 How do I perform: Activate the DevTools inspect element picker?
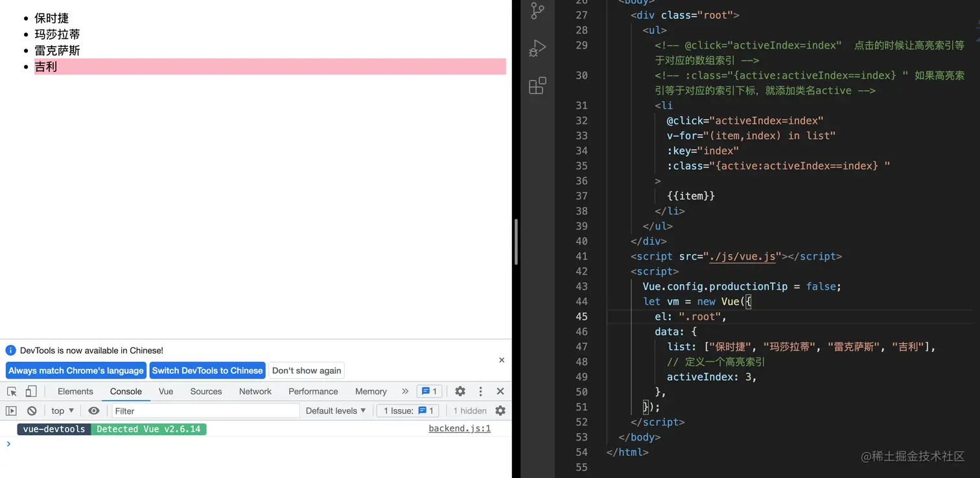12,391
